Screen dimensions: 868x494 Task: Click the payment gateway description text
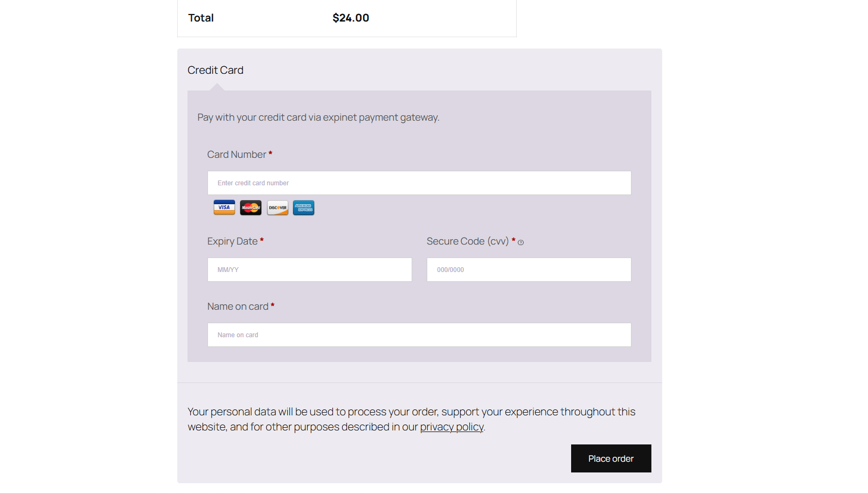[318, 117]
